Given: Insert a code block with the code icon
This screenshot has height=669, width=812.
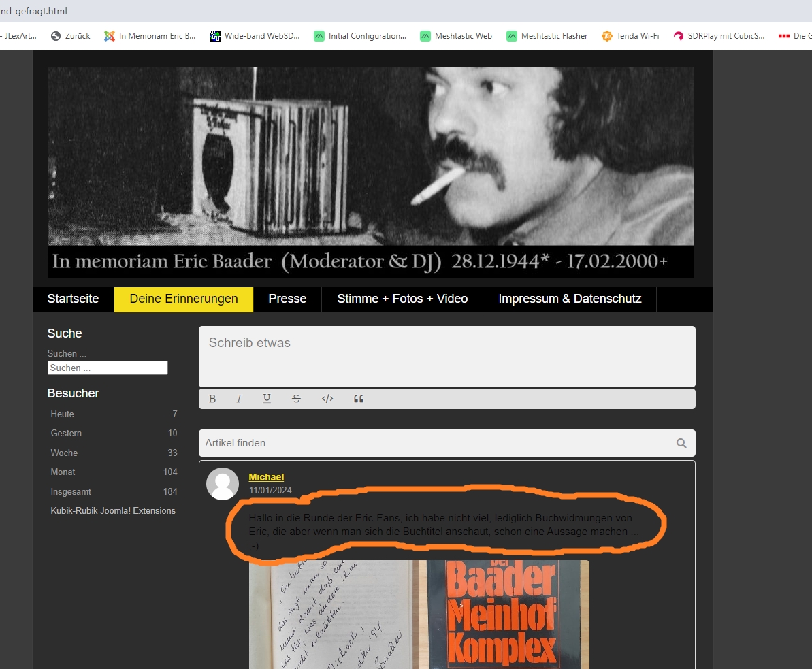Looking at the screenshot, I should 327,399.
